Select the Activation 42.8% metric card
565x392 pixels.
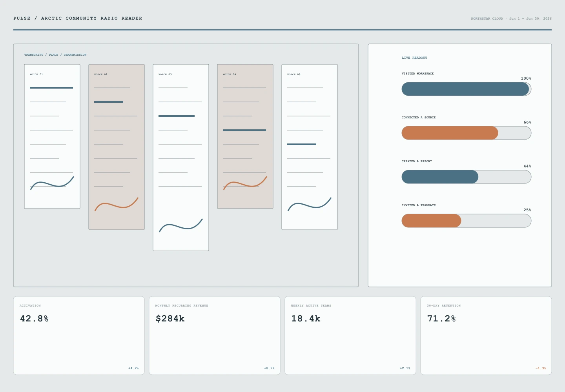coord(79,336)
